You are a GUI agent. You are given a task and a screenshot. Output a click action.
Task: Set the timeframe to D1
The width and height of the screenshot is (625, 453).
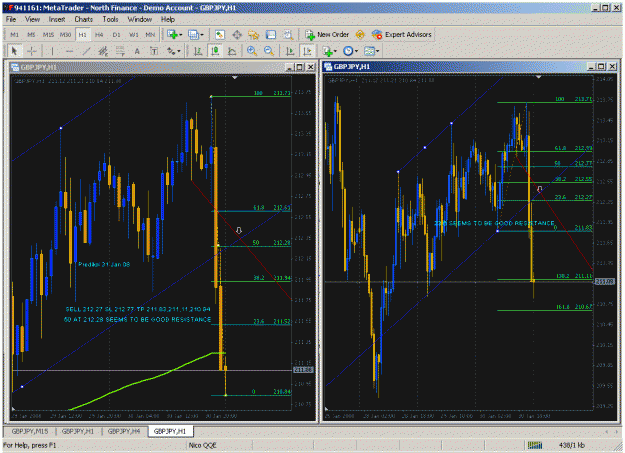point(116,35)
